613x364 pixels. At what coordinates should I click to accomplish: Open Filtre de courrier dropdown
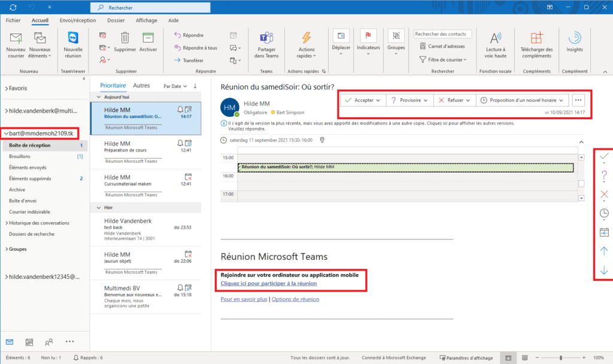pyautogui.click(x=443, y=59)
